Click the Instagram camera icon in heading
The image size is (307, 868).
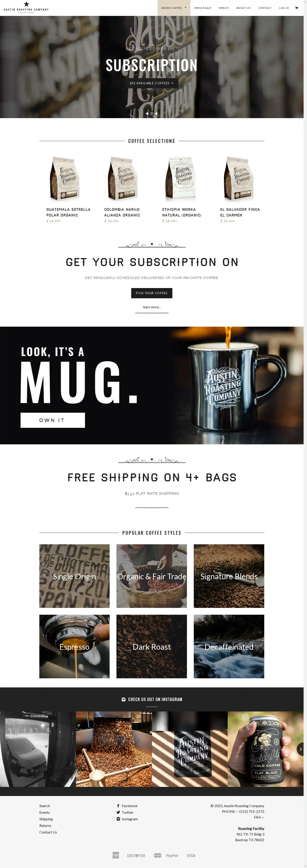(123, 699)
